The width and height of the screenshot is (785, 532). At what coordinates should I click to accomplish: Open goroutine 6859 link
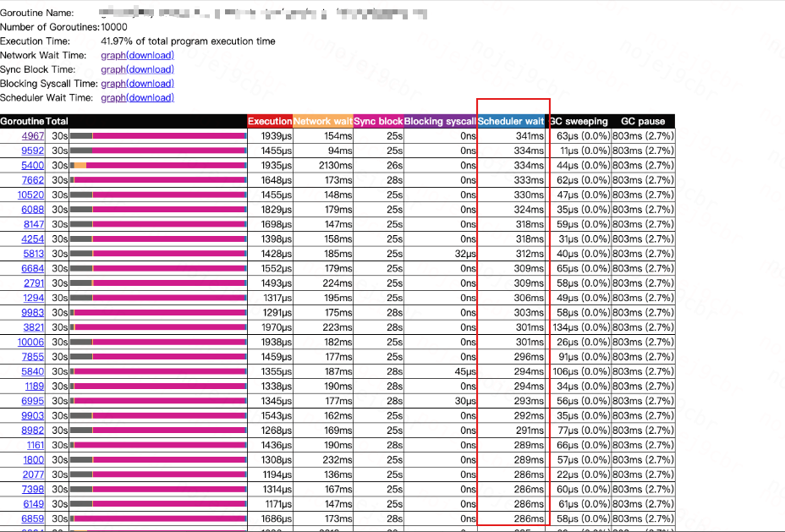[33, 519]
